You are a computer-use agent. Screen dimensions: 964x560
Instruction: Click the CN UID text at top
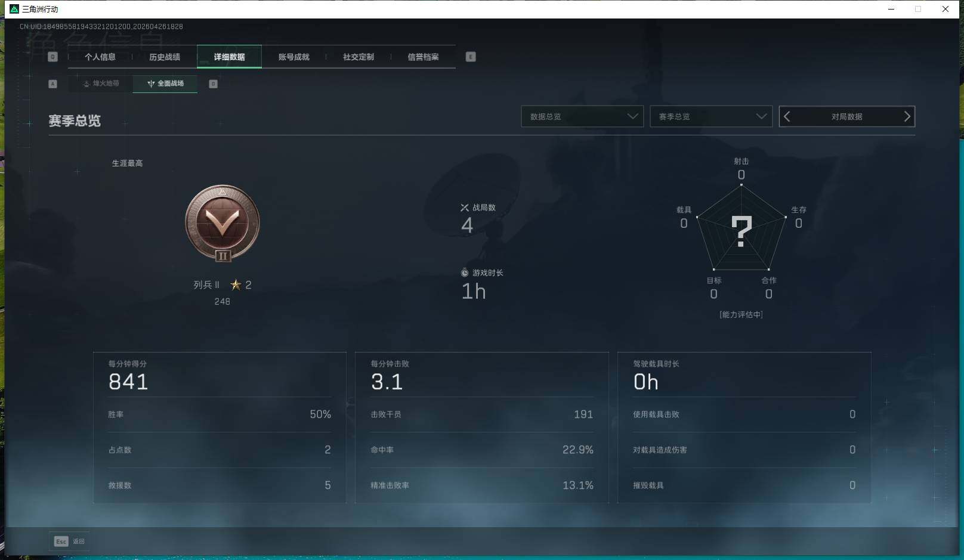[x=101, y=27]
